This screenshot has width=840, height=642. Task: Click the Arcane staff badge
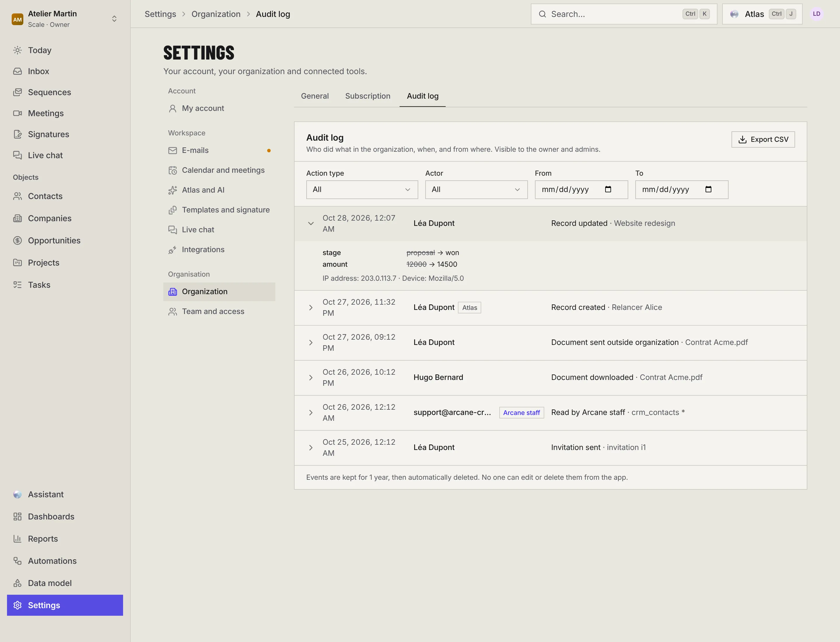[521, 413]
